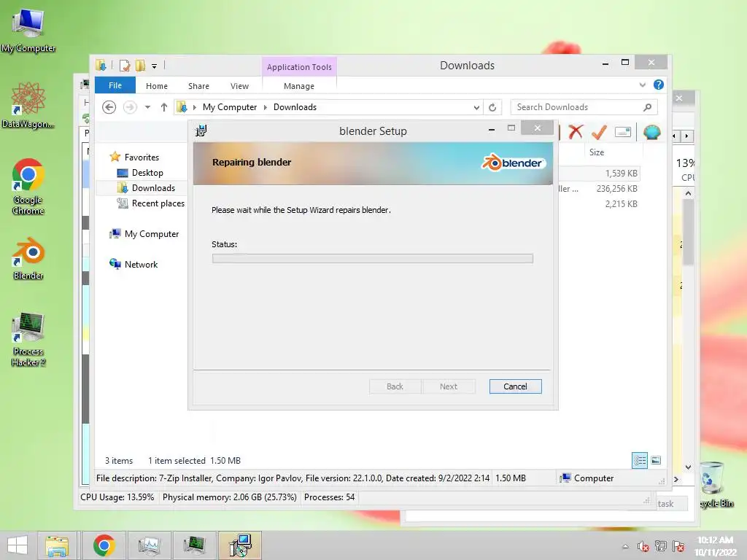Minimize the blender Setup dialog

(491, 128)
